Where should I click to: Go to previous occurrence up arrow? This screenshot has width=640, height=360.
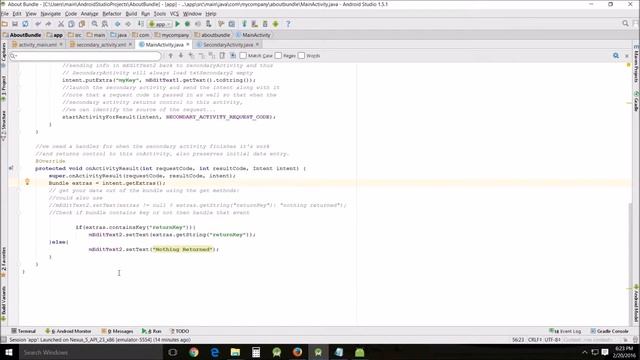171,56
